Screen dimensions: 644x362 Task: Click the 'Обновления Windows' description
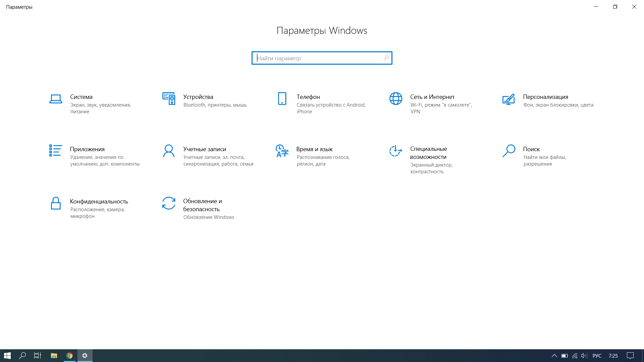pyautogui.click(x=209, y=217)
